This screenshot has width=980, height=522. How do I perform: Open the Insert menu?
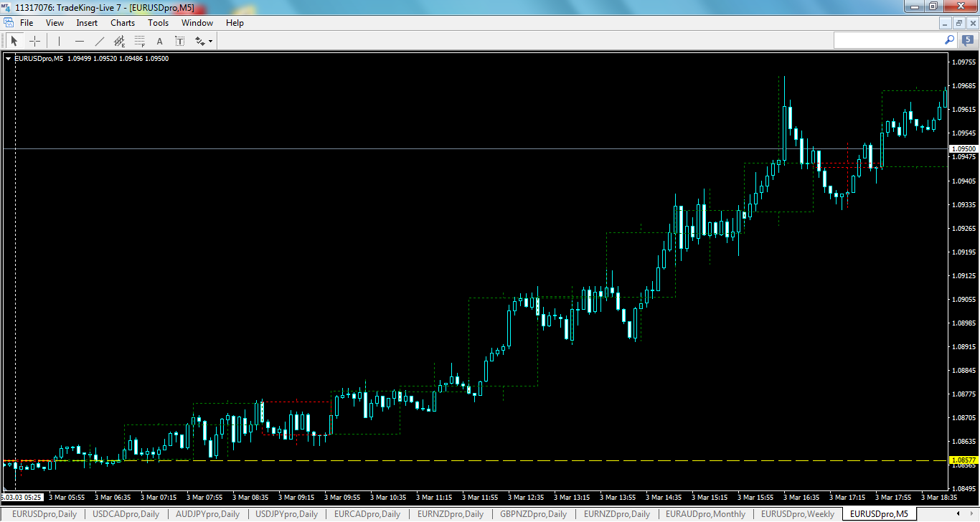click(x=87, y=23)
